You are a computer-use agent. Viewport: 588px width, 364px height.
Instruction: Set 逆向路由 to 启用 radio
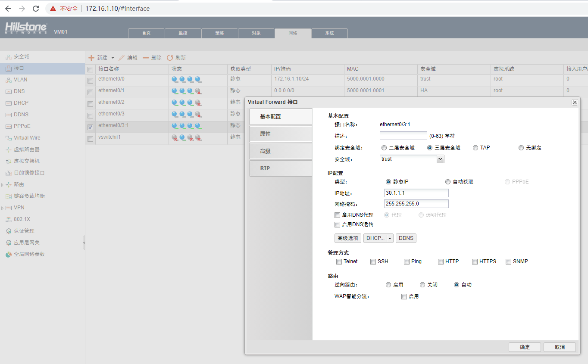pyautogui.click(x=388, y=285)
